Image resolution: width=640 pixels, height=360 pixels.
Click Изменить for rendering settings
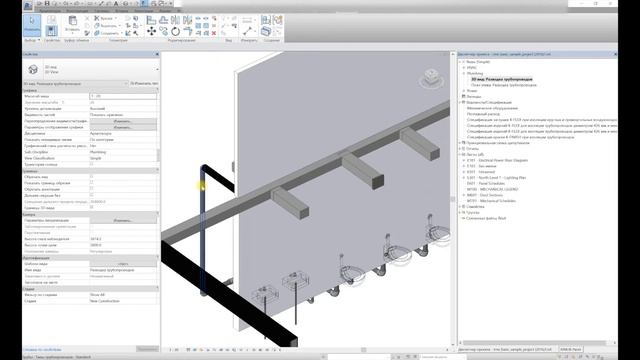(123, 220)
